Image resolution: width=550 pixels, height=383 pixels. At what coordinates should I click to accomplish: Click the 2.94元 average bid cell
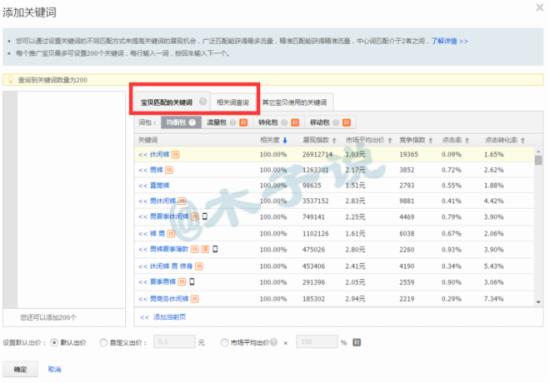coord(355,299)
